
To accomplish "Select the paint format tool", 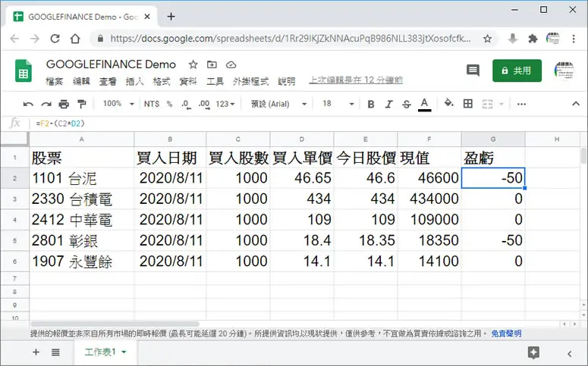I will pyautogui.click(x=81, y=104).
